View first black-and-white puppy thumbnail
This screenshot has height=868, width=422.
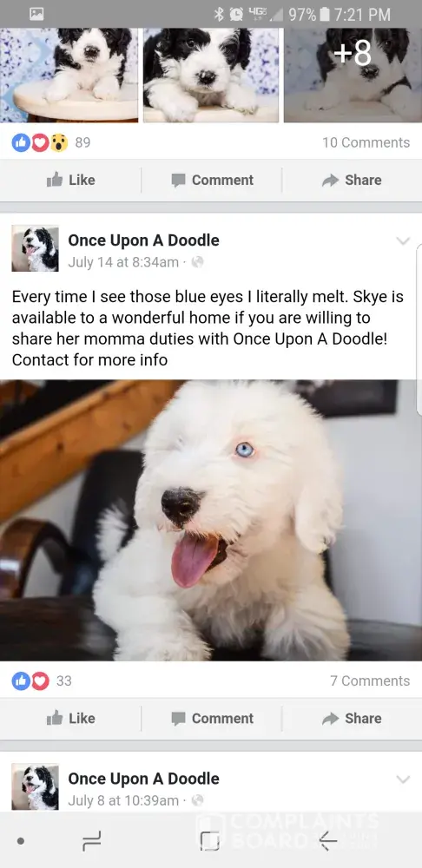click(x=69, y=75)
